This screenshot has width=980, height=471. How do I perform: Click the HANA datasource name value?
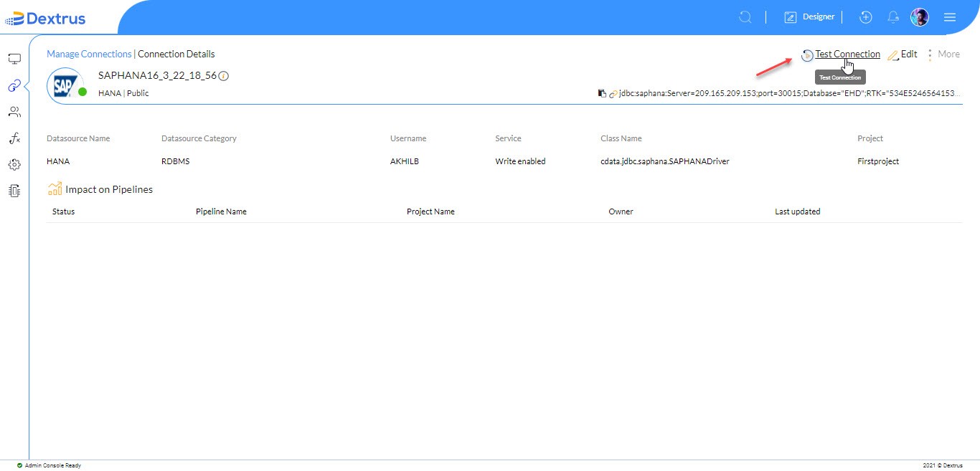click(58, 161)
